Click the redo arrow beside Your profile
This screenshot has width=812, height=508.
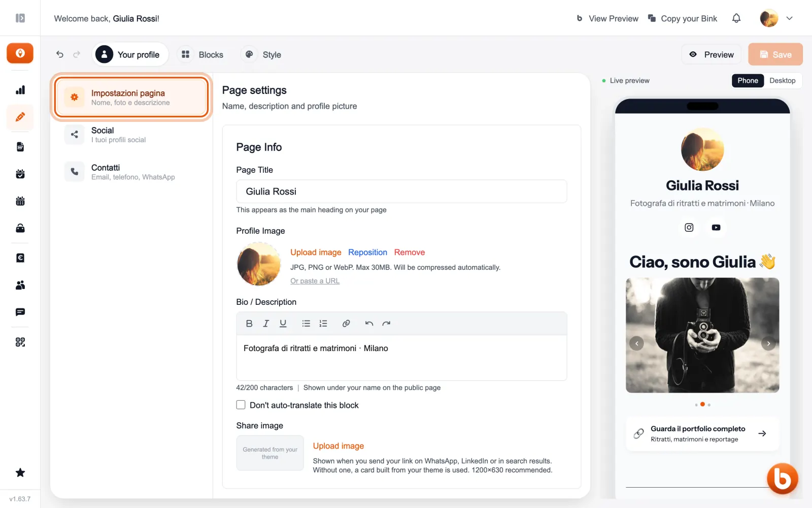click(77, 54)
